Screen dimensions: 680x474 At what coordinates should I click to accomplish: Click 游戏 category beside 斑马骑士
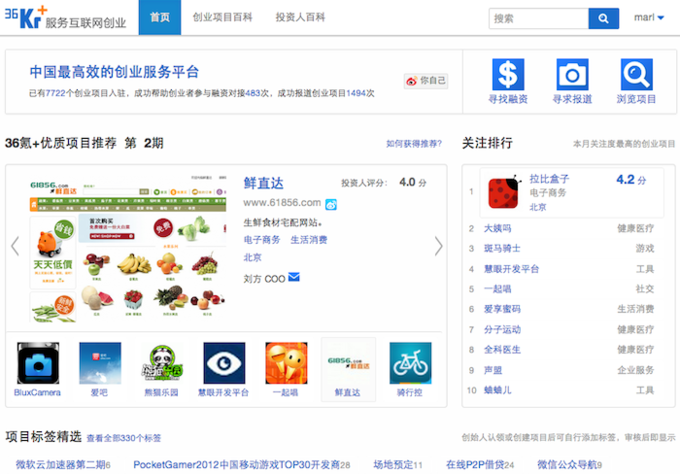644,248
